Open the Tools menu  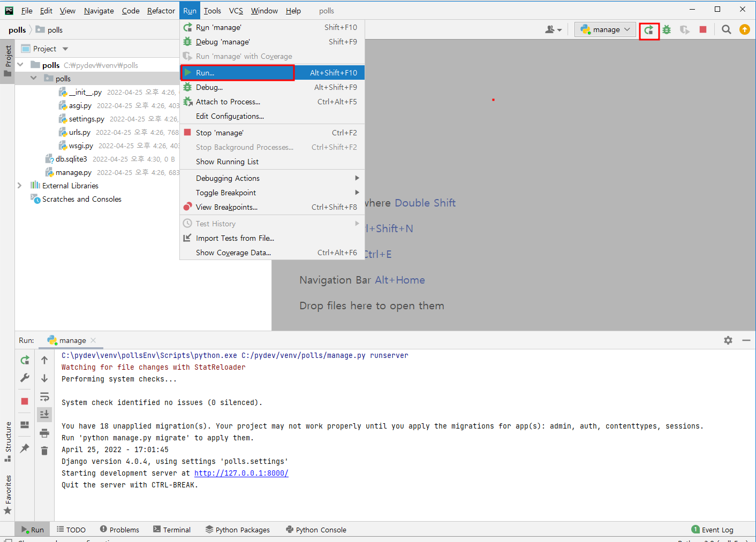(213, 11)
